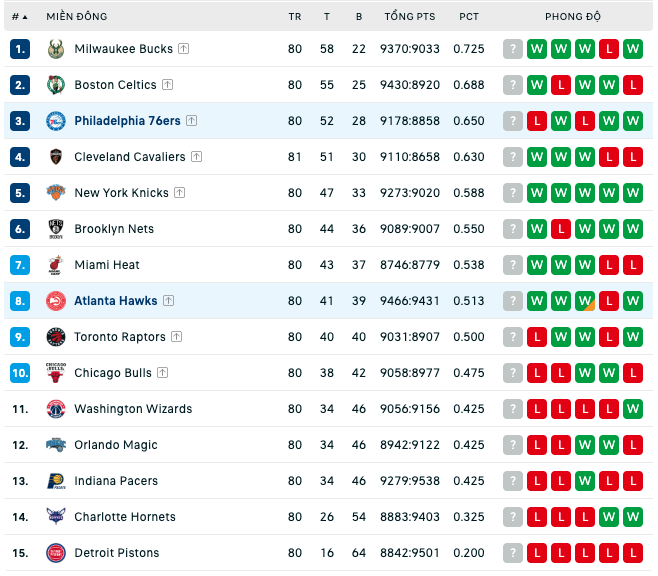Image resolution: width=658 pixels, height=576 pixels.
Task: Sort standings by PCT column header
Action: pos(469,17)
